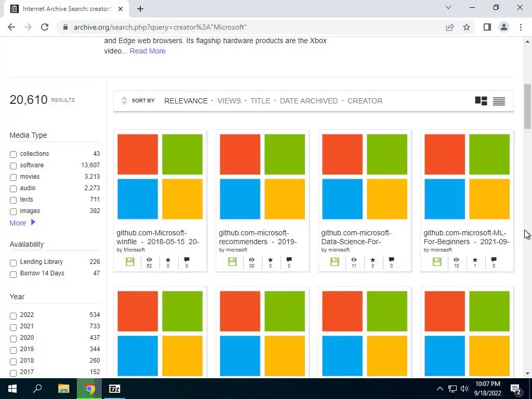Filter results by year 2021
This screenshot has width=532, height=399.
point(13,327)
